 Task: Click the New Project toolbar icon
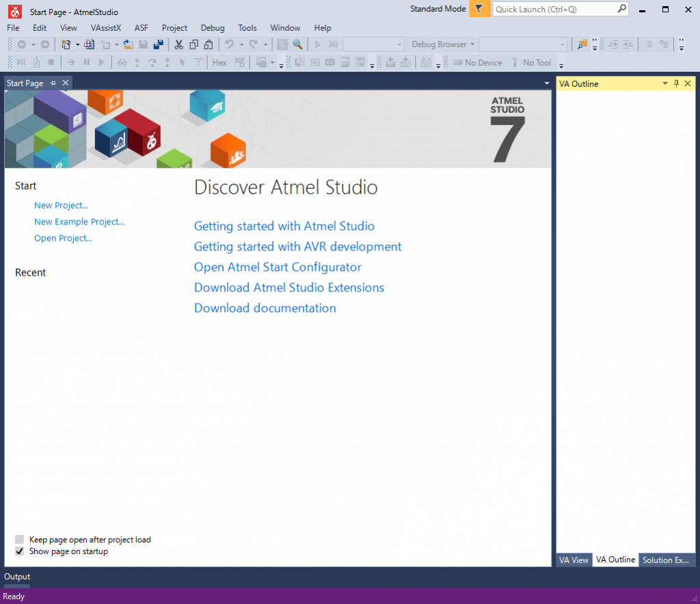pyautogui.click(x=66, y=44)
